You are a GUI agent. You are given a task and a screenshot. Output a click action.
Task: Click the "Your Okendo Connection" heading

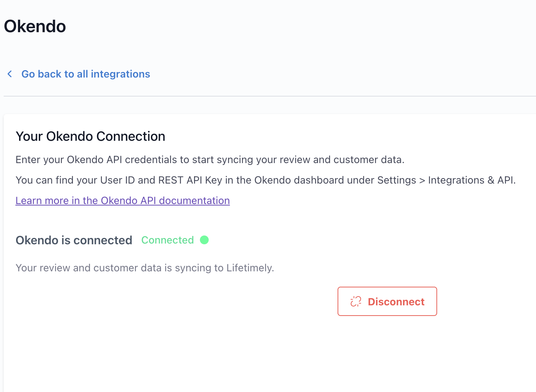(x=90, y=136)
